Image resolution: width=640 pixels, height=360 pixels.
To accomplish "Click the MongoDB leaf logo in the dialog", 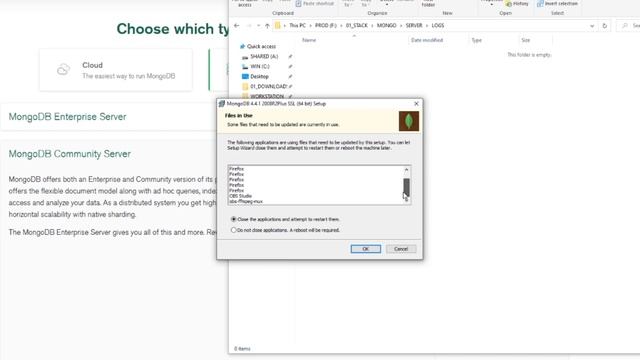I will pos(409,121).
